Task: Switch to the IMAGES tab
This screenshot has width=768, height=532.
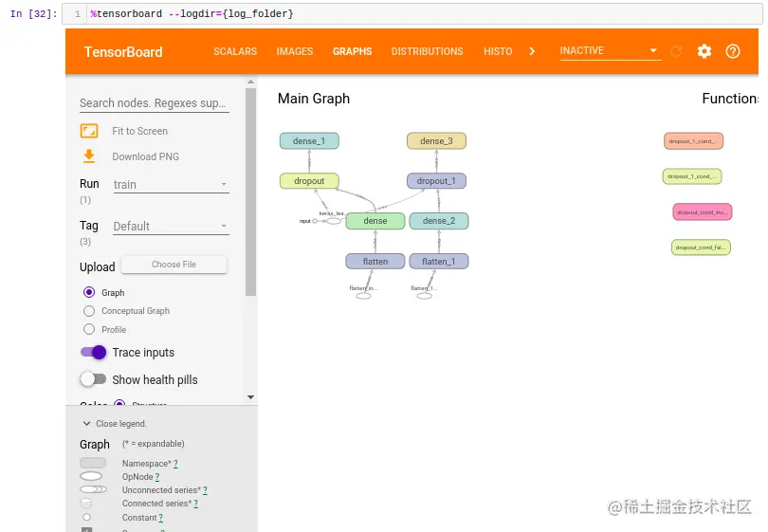Action: [294, 51]
